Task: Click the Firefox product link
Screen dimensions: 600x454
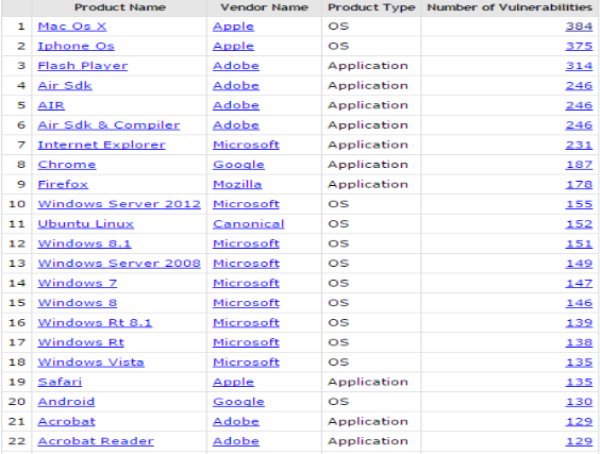Action: [62, 184]
